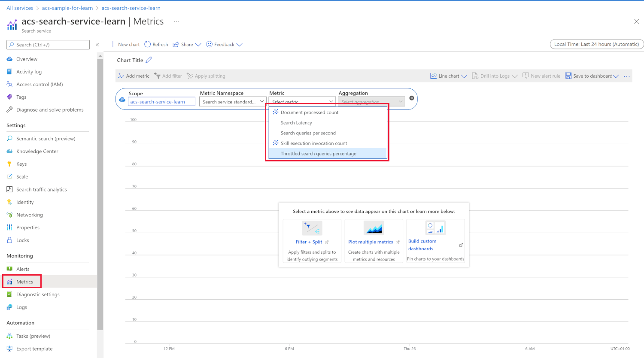
Task: Click the Overview icon in sidebar
Action: tap(9, 59)
